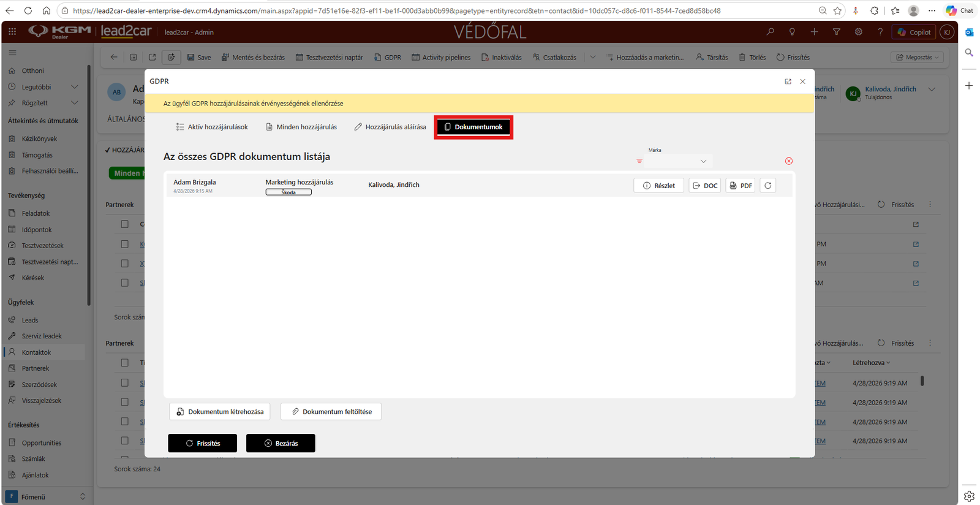Expand the header chevron next to Kalivoda owner
This screenshot has width=980, height=505.
(x=932, y=89)
